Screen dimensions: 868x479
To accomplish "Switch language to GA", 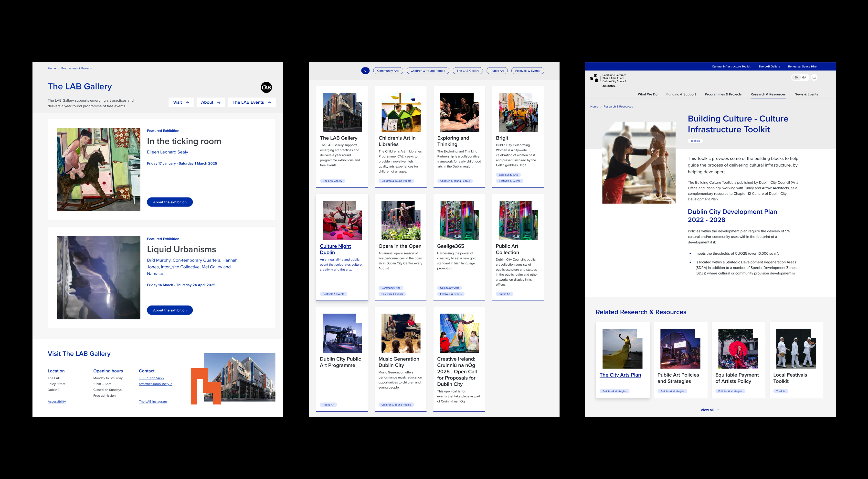I will coord(804,77).
